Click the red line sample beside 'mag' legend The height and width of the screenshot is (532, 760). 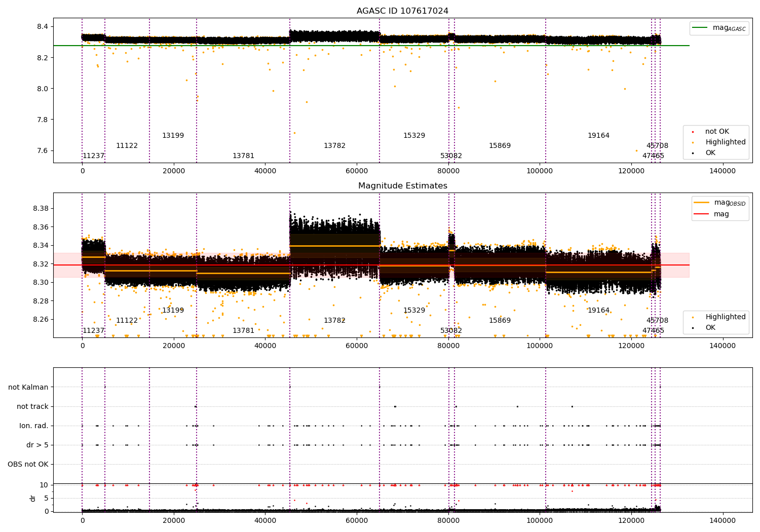pyautogui.click(x=702, y=214)
